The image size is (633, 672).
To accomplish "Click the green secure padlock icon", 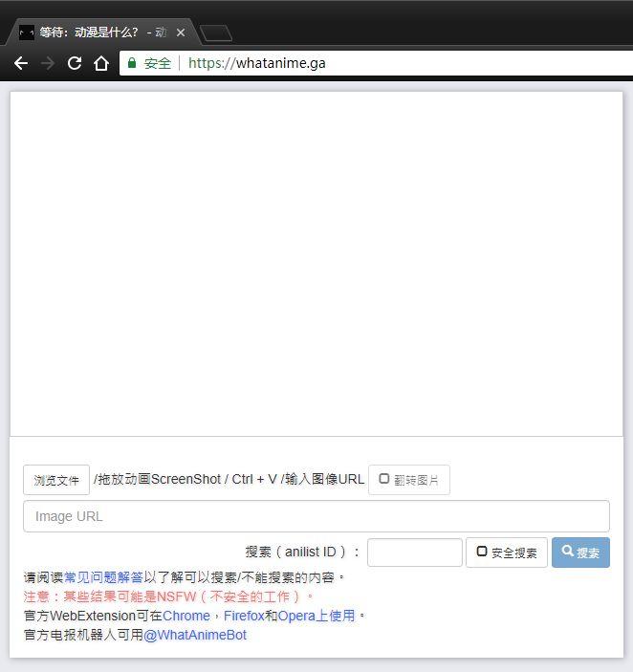I will [x=132, y=63].
